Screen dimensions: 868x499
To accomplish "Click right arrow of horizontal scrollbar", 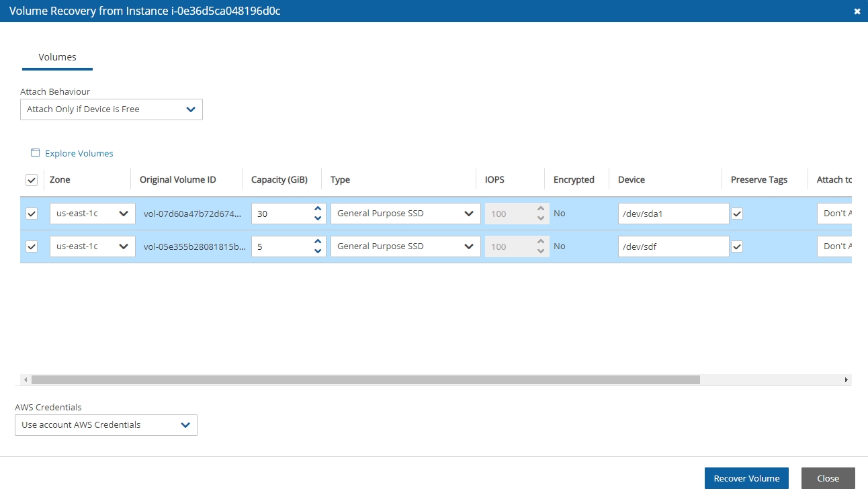I will click(x=846, y=380).
